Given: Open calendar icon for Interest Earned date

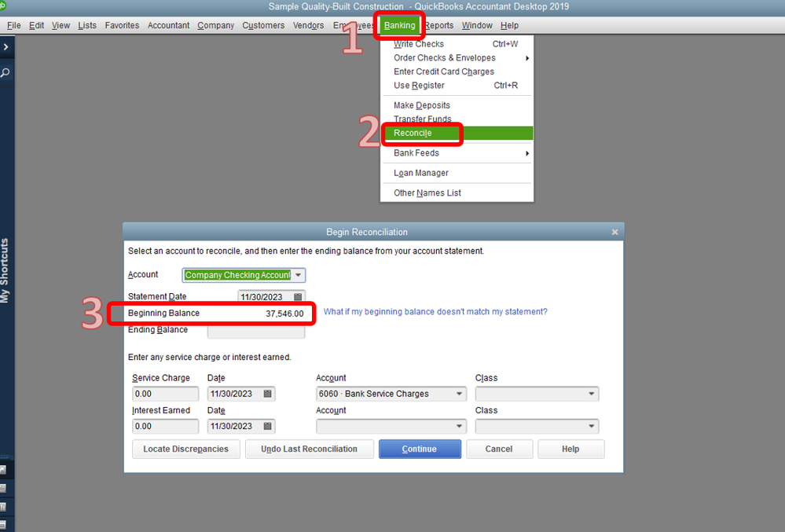Looking at the screenshot, I should (268, 427).
